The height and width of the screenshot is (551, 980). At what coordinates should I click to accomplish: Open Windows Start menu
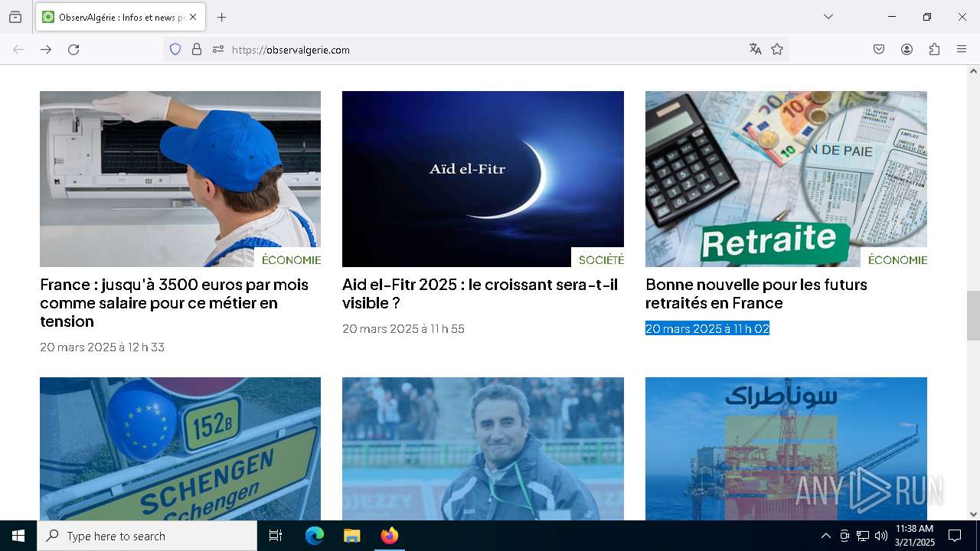(18, 536)
